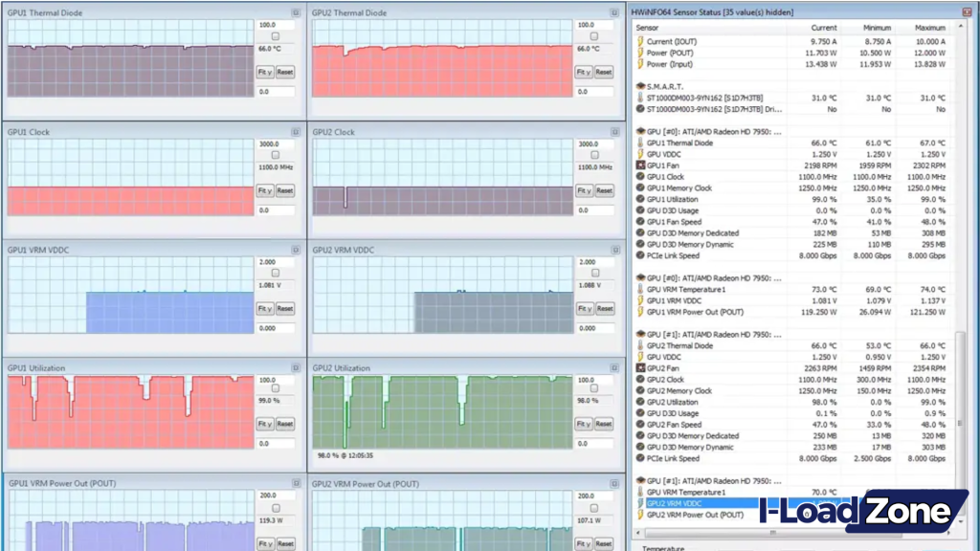Click the pop-out icon on GPU1 Thermal Diode graph
Viewport: 980px width, 551px height.
click(295, 12)
